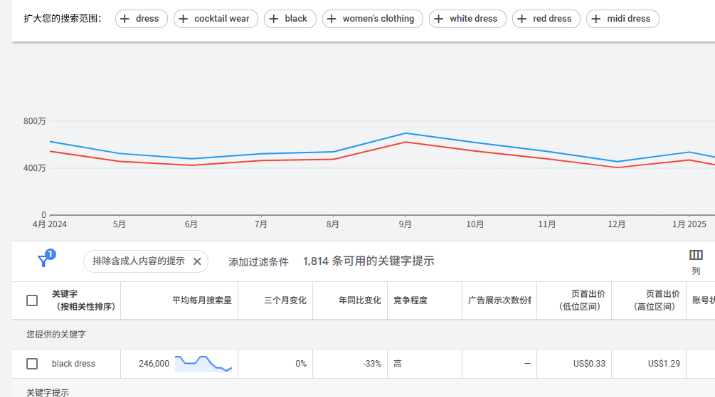Click the 1月 2025 label on chart axis

[689, 224]
